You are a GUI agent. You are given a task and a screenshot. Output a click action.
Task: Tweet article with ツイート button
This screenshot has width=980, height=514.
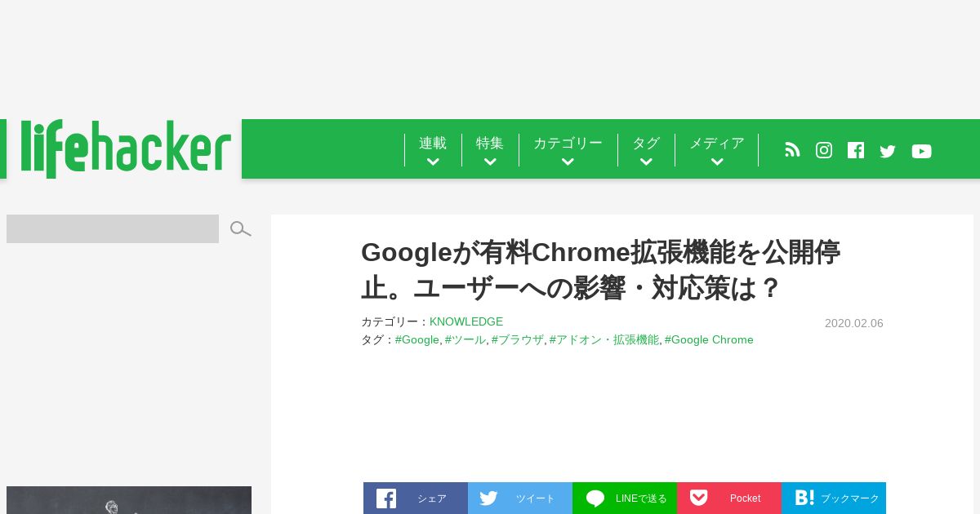(x=520, y=498)
